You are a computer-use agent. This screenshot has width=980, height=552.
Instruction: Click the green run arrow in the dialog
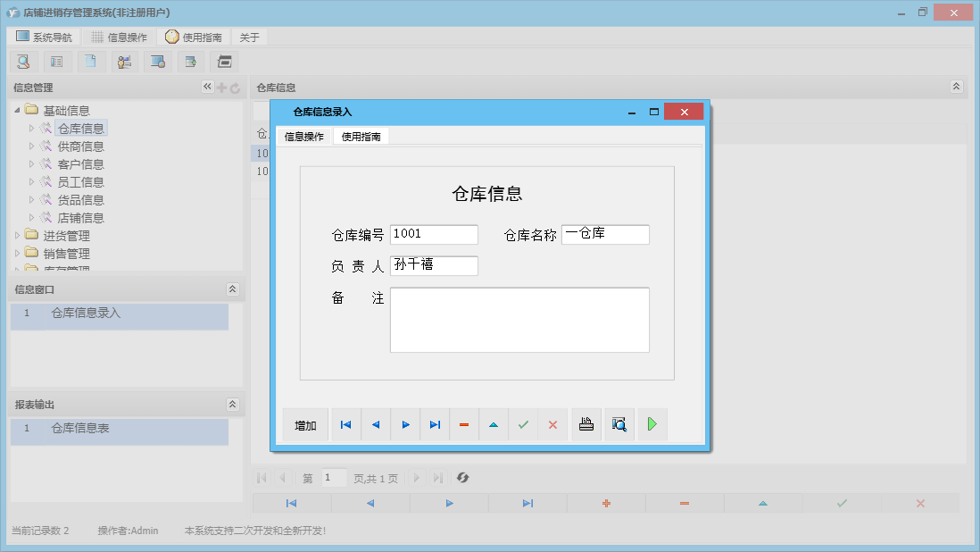click(x=652, y=424)
